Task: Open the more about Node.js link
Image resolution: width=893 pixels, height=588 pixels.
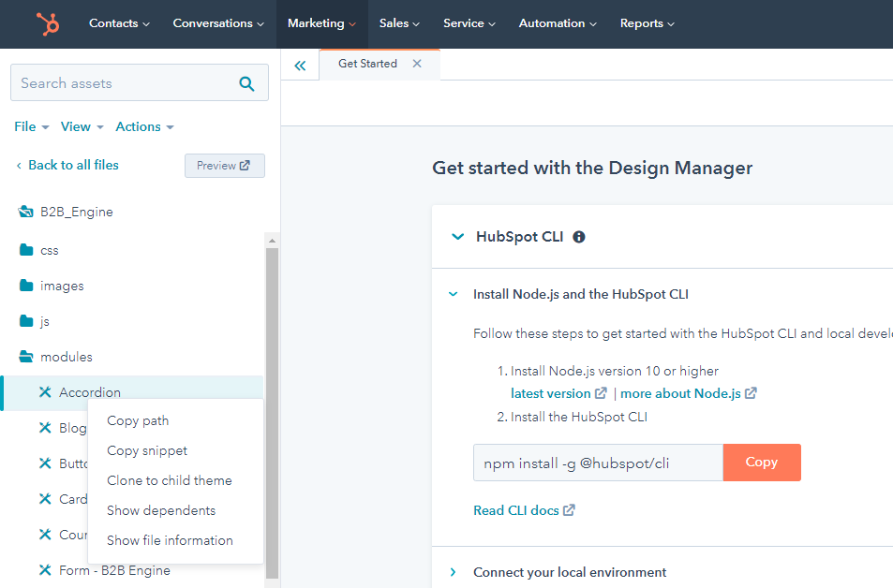Action: click(680, 393)
